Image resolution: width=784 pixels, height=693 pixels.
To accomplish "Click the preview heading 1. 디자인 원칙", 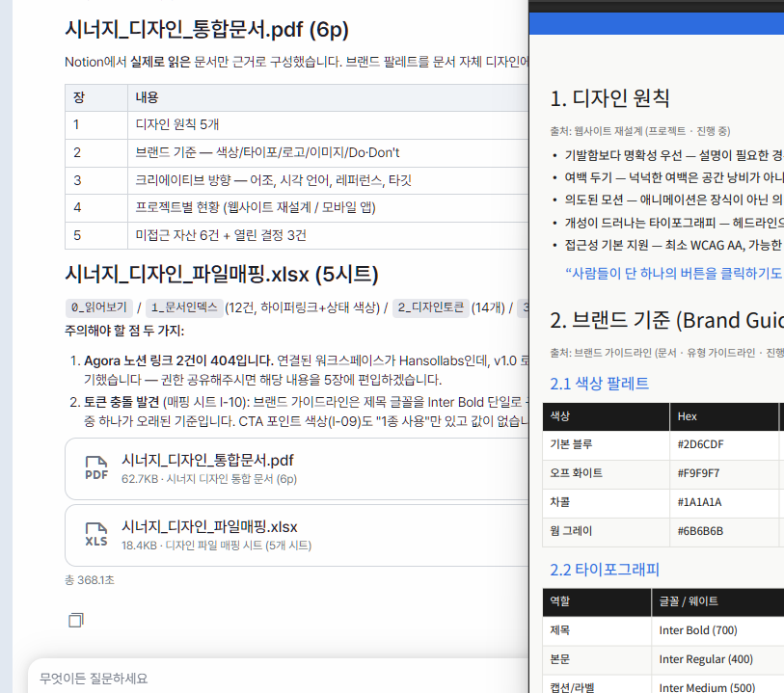I will [609, 98].
